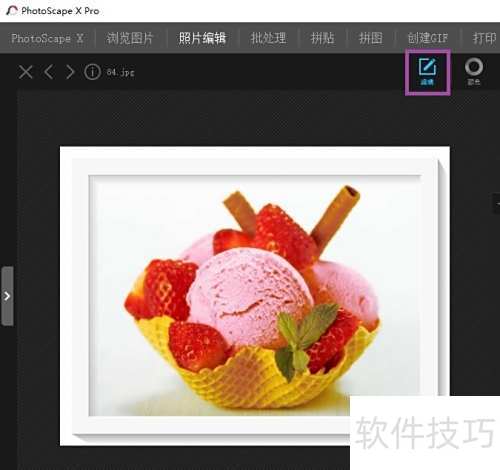The width and height of the screenshot is (500, 470).
Task: Click the ice cream photo on canvas
Action: pyautogui.click(x=255, y=295)
